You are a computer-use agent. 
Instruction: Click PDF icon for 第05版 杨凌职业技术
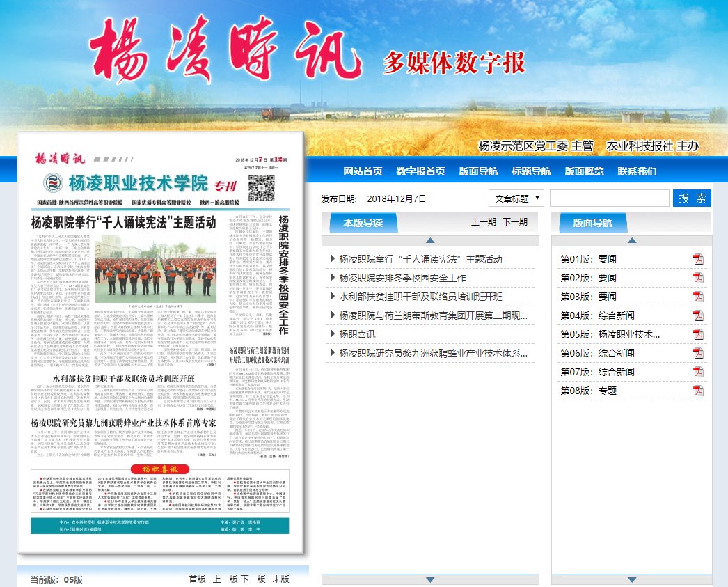[x=697, y=334]
